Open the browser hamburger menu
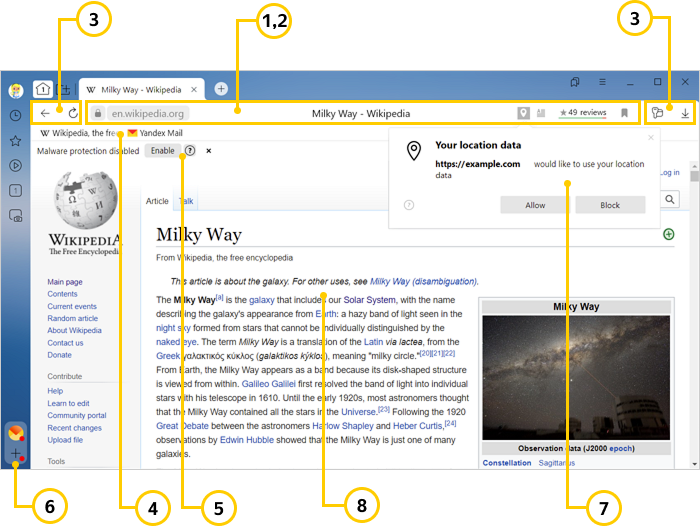The image size is (700, 526). tap(602, 82)
